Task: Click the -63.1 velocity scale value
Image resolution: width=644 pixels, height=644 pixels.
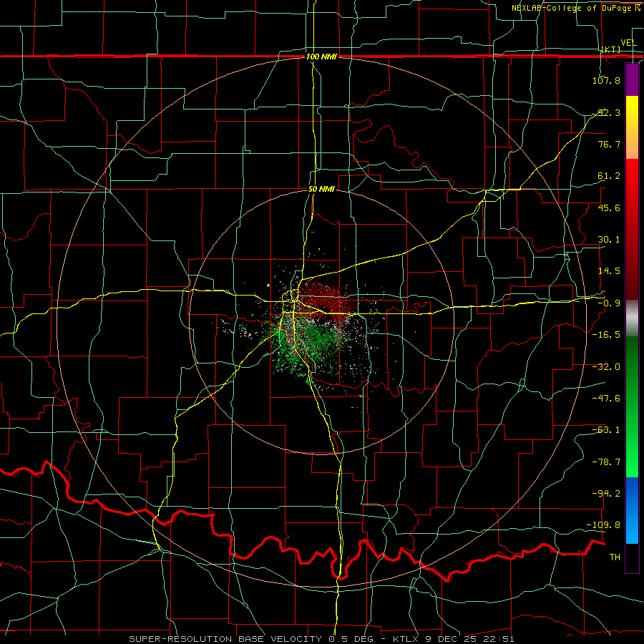Action: tap(606, 430)
